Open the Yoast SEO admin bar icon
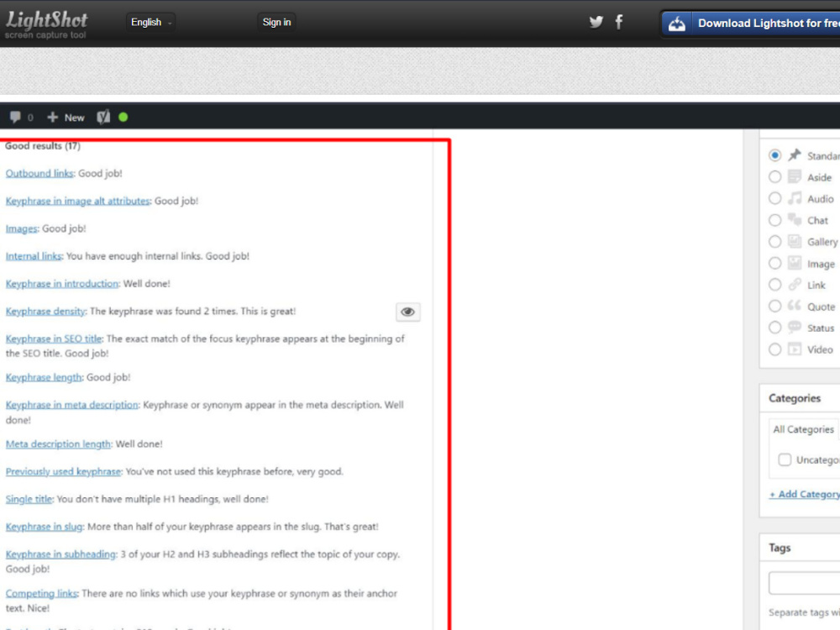840x630 pixels. (x=103, y=117)
